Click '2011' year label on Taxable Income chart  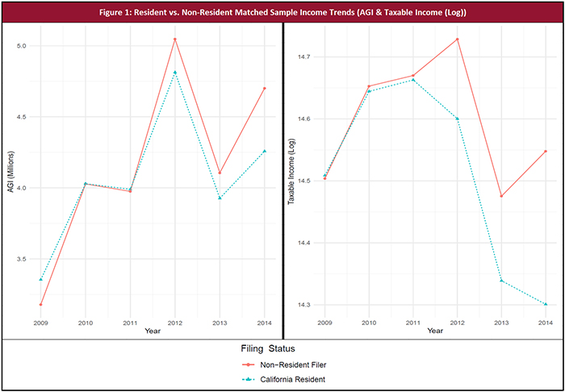[x=413, y=323]
